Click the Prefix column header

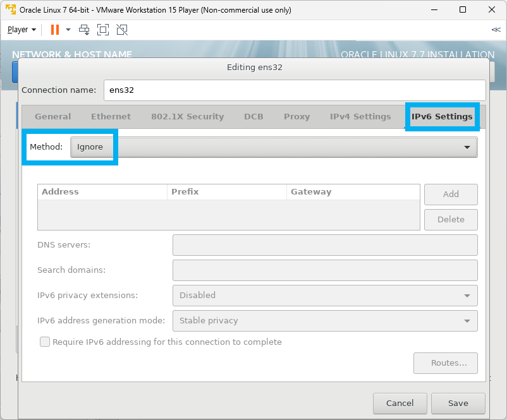pos(227,192)
